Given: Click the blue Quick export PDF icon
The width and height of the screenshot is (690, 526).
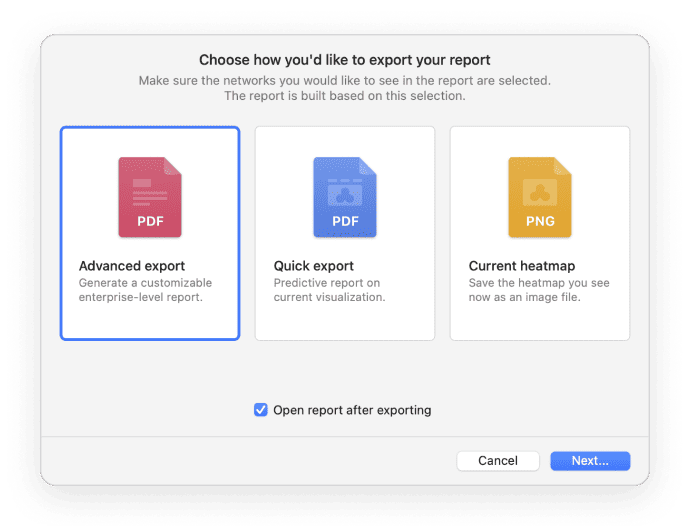Looking at the screenshot, I should point(345,197).
